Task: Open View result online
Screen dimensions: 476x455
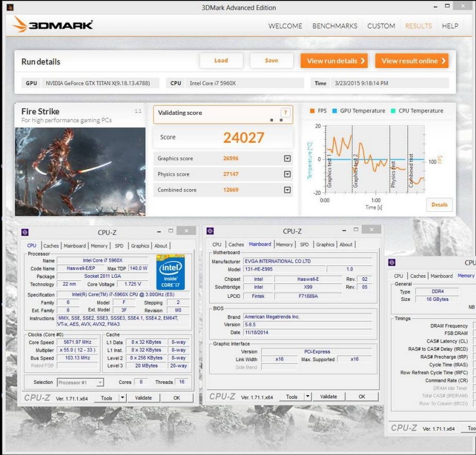Action: [x=412, y=61]
